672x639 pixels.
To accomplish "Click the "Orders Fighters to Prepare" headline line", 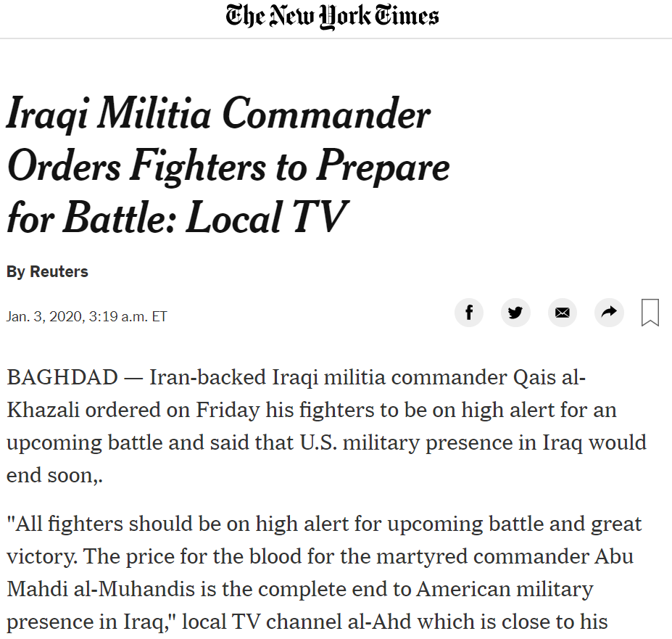I will tap(229, 166).
